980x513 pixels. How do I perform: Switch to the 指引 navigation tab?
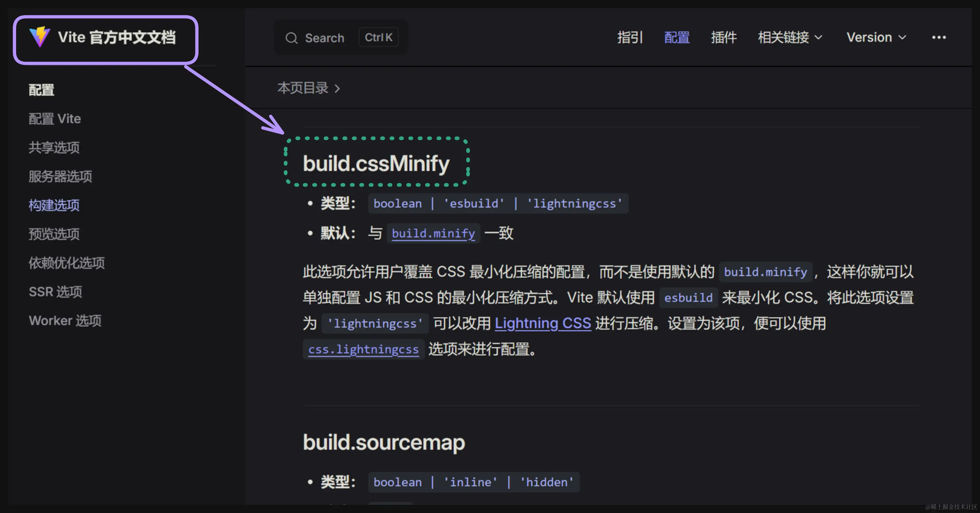coord(630,37)
